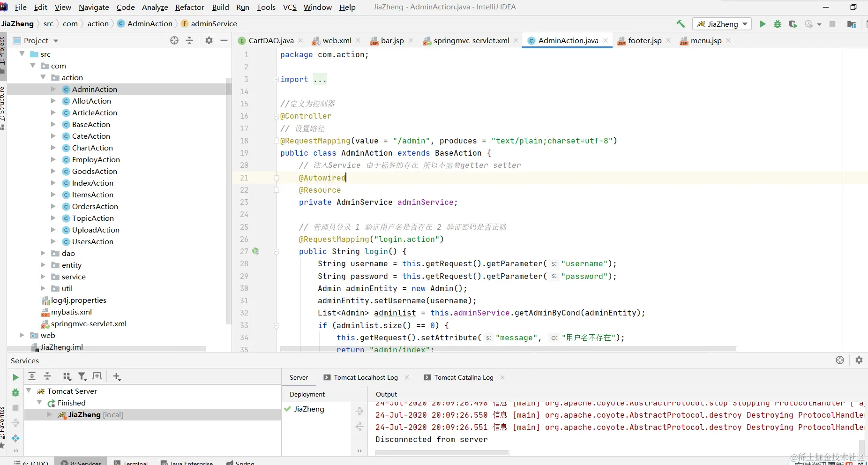Screen dimensions: 868x465
Task: Open Group By options in Services
Action: pos(67,376)
